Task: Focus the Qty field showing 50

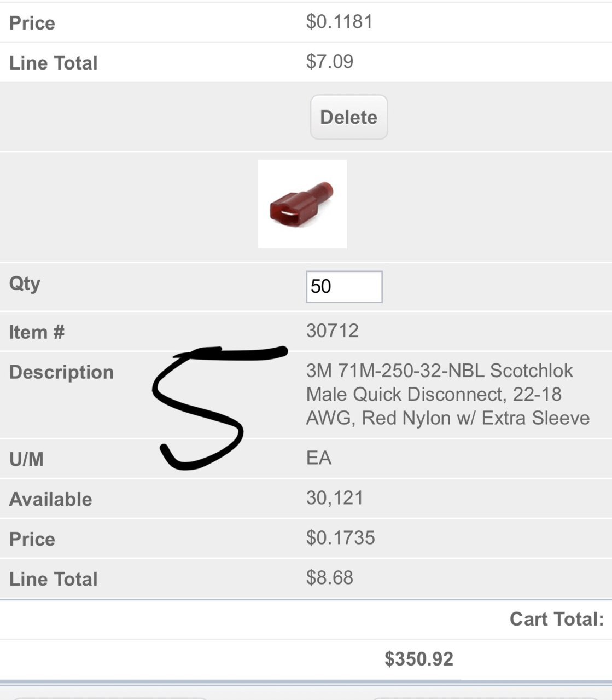Action: click(344, 287)
